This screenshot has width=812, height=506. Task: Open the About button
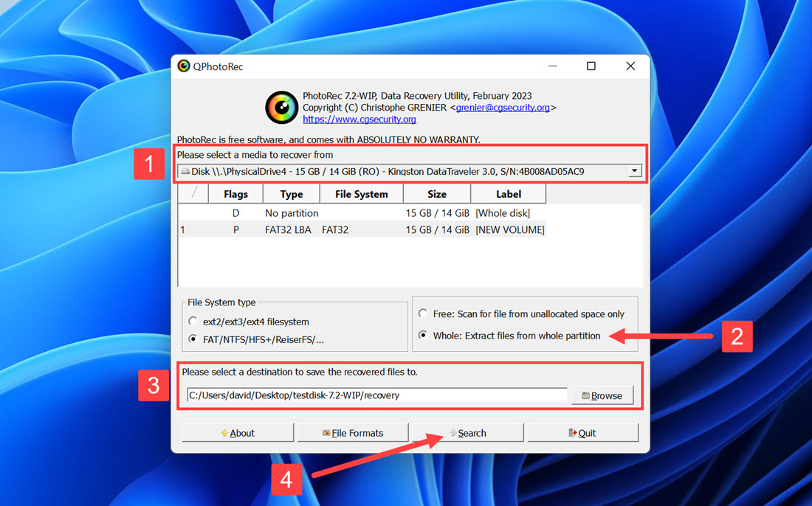pos(238,433)
